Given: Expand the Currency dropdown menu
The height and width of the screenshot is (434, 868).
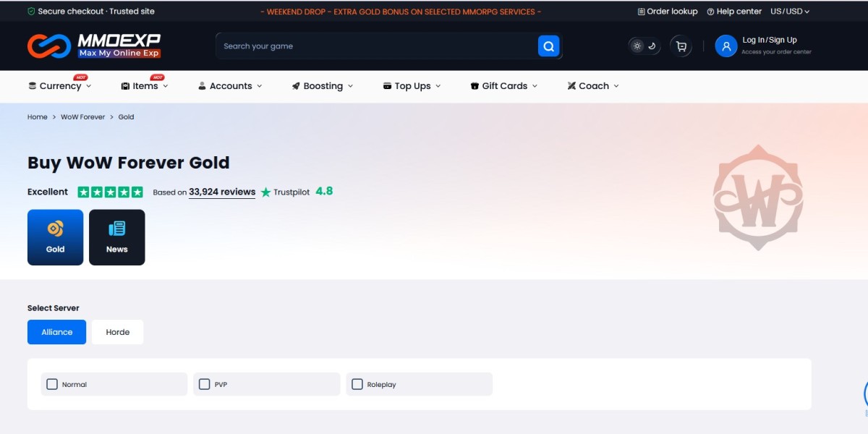Looking at the screenshot, I should (60, 86).
